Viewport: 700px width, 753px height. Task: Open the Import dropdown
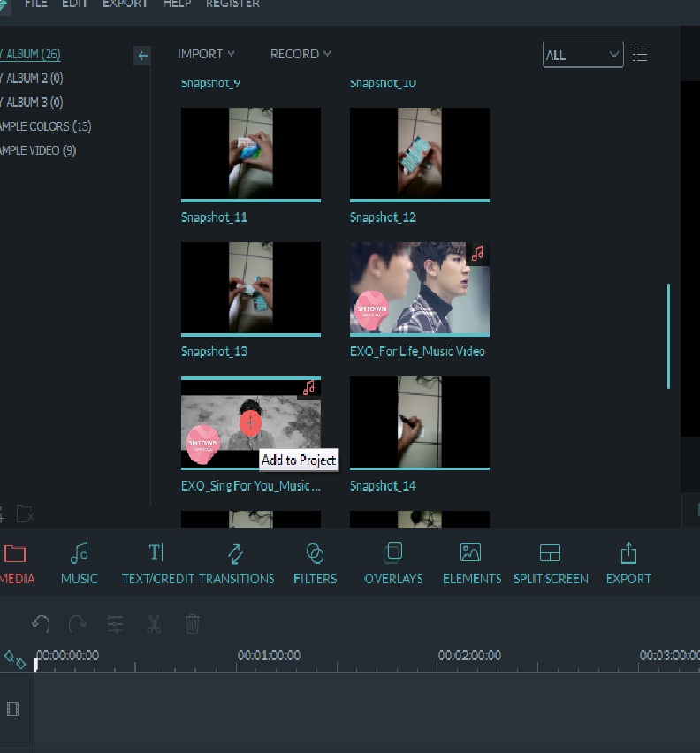(x=206, y=54)
